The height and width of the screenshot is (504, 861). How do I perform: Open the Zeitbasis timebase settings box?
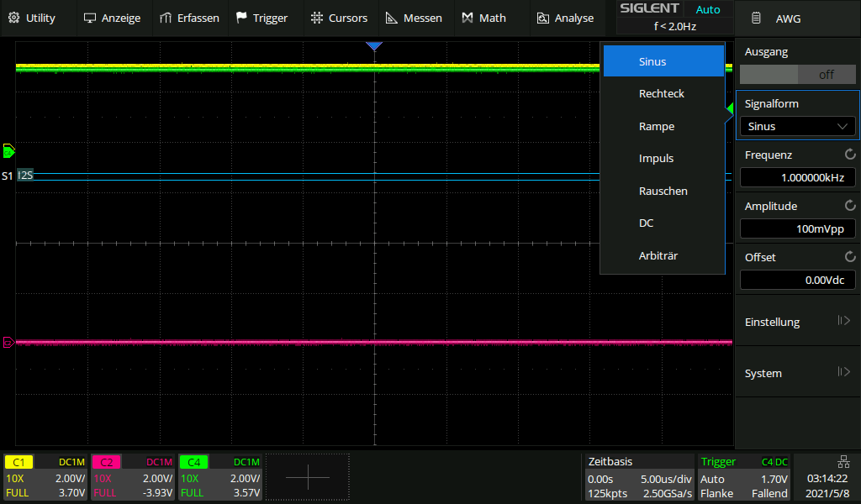(640, 477)
